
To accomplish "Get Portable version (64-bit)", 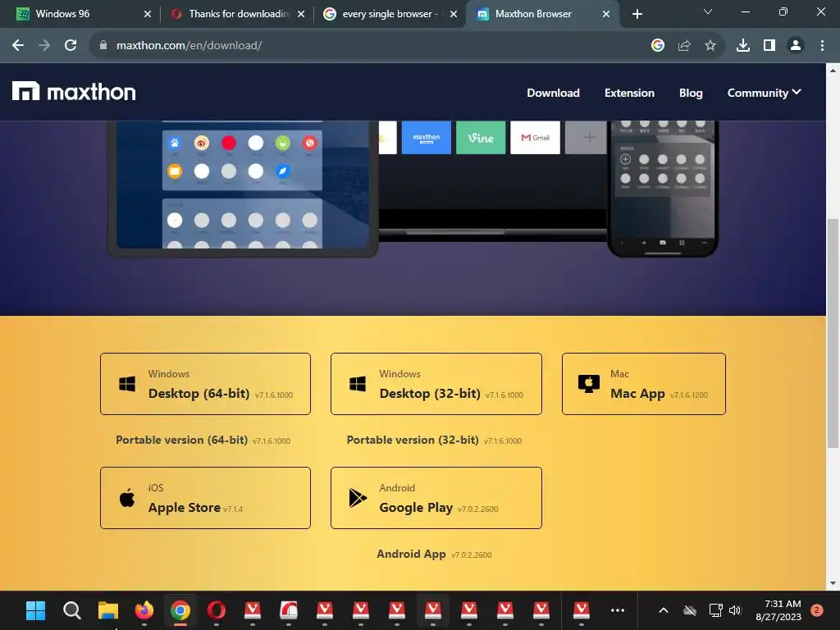I will (203, 441).
